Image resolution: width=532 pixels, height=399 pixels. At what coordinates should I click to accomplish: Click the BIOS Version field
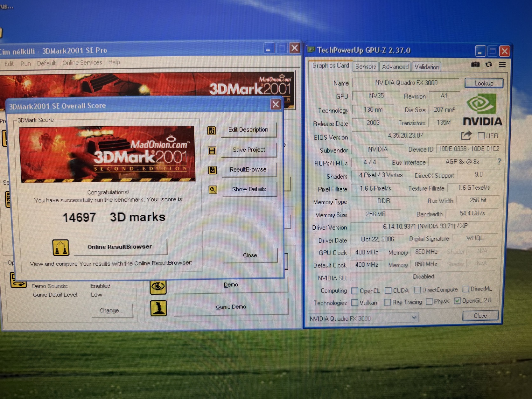[405, 136]
